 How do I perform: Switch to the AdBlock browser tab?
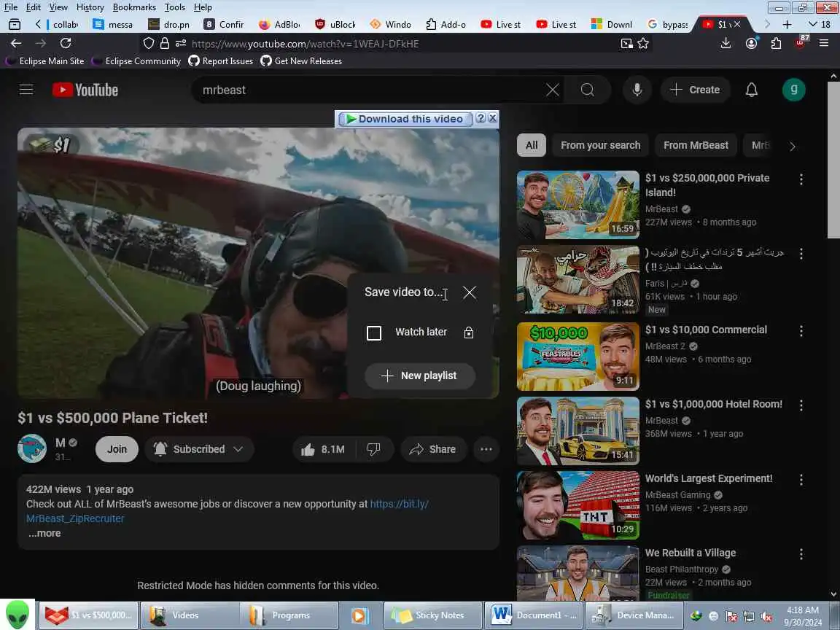[280, 24]
